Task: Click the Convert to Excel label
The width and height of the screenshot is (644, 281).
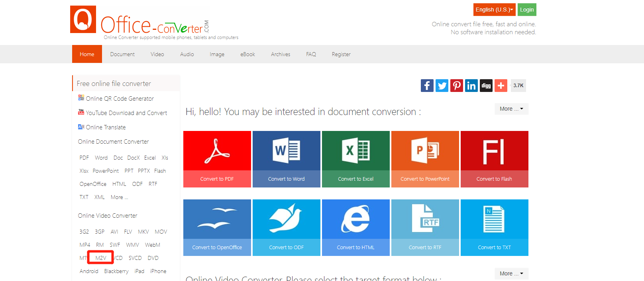Action: tap(355, 179)
